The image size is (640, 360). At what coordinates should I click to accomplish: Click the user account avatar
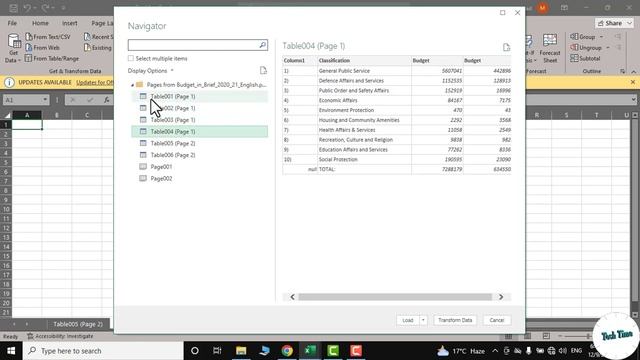pos(542,8)
